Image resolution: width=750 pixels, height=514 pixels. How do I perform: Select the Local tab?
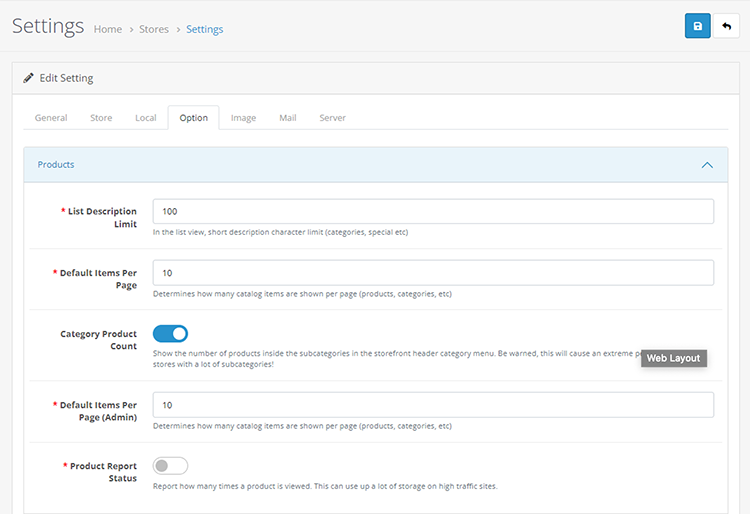point(146,118)
